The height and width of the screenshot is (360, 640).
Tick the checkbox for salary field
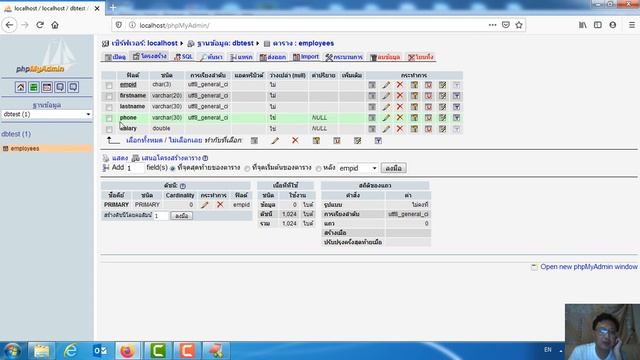(x=109, y=129)
